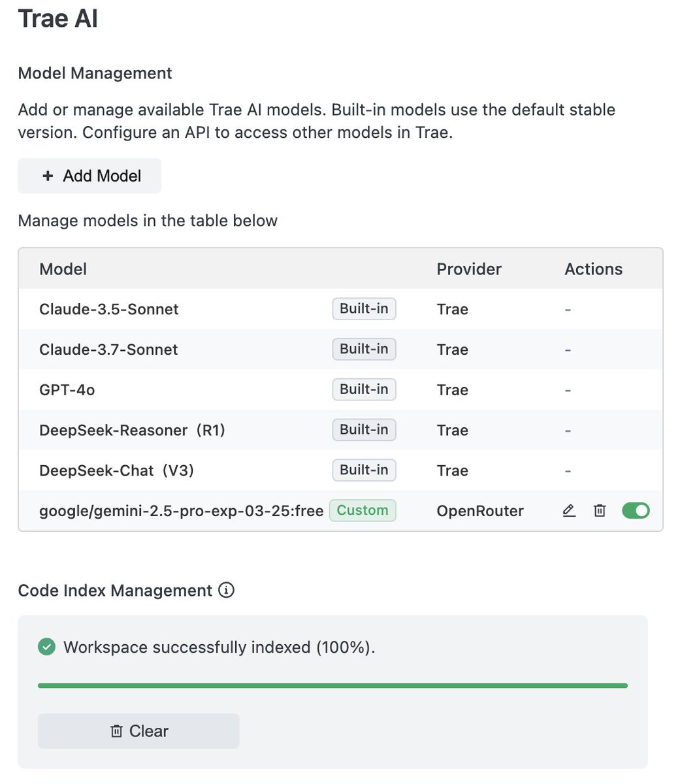Select the Claude-3.7-Sonnet model row

108,350
